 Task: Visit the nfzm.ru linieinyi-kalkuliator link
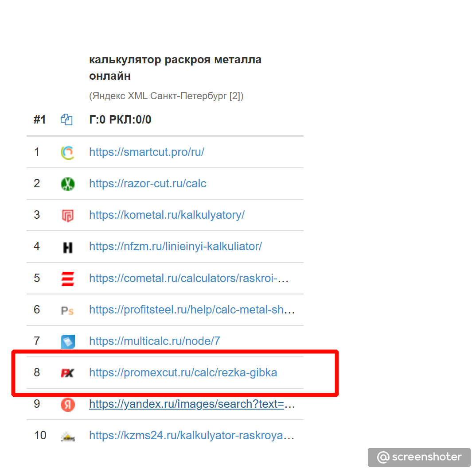(176, 247)
